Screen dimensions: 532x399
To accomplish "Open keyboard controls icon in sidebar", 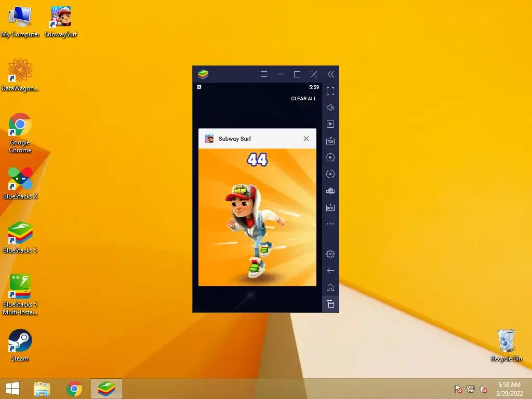I will click(x=330, y=141).
